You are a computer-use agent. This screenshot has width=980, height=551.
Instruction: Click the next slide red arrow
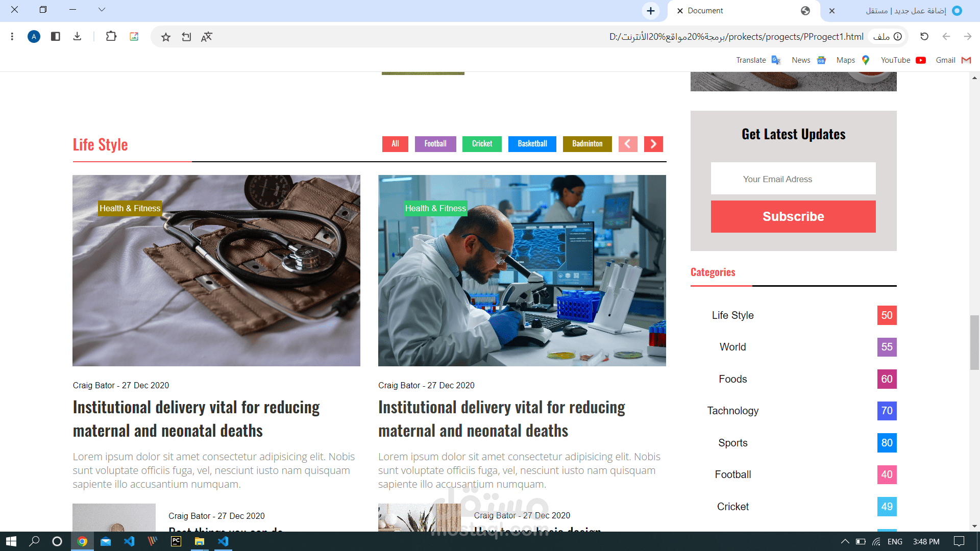tap(653, 144)
